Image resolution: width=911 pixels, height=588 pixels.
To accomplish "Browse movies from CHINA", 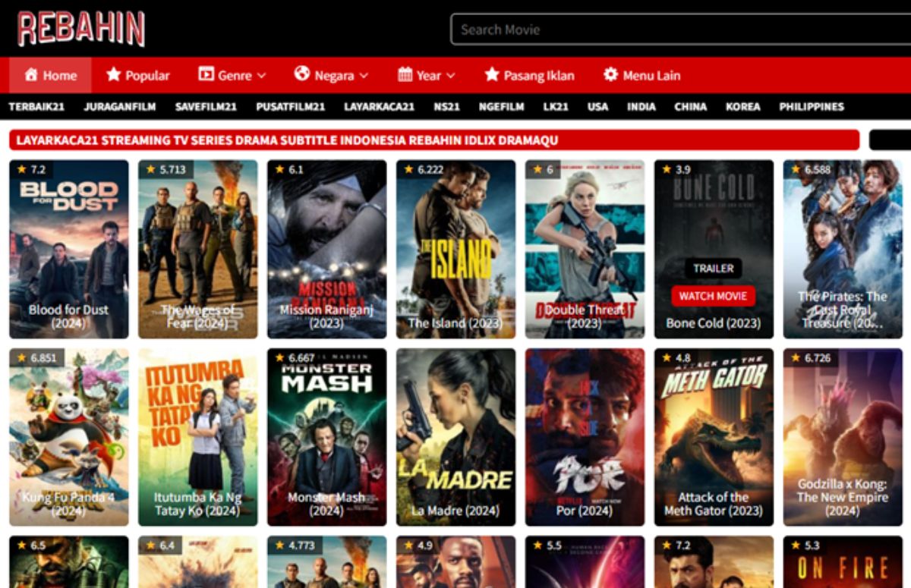I will (691, 107).
